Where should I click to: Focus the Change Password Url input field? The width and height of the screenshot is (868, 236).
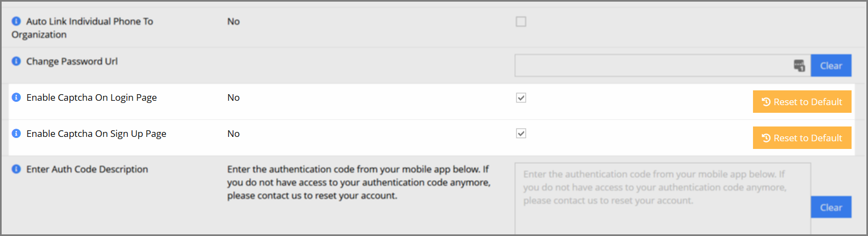click(654, 66)
